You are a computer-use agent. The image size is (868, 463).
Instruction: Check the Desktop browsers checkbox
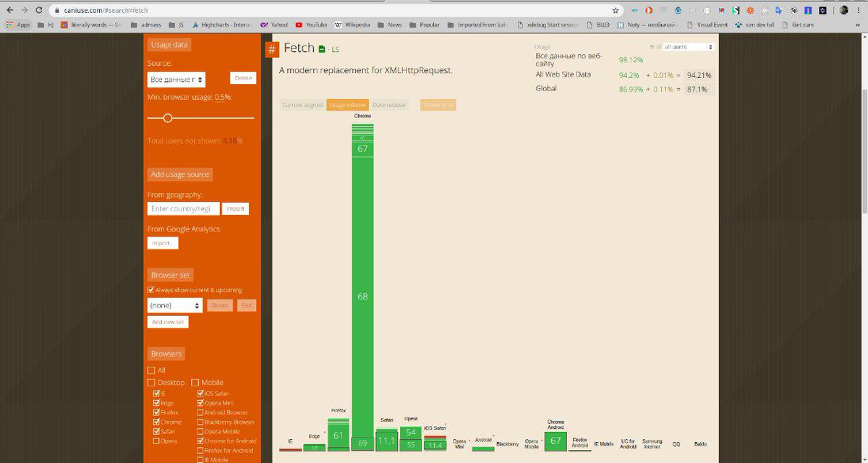click(151, 383)
